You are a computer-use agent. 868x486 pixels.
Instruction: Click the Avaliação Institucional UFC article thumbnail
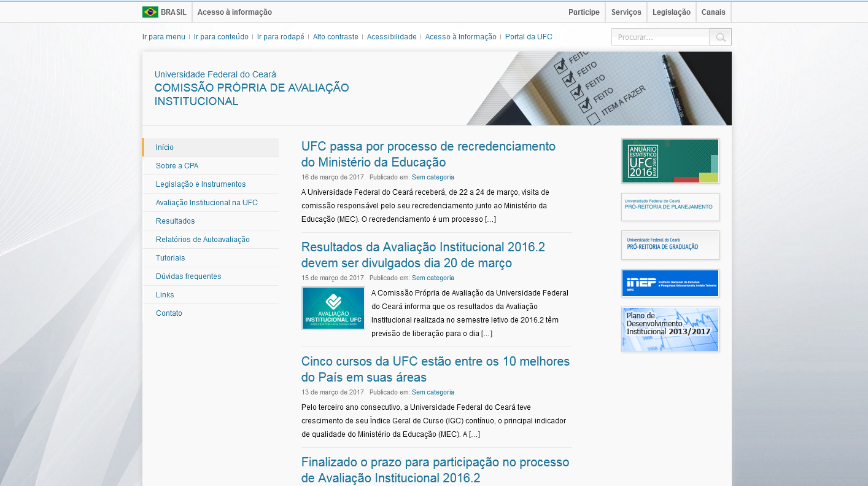tap(333, 308)
